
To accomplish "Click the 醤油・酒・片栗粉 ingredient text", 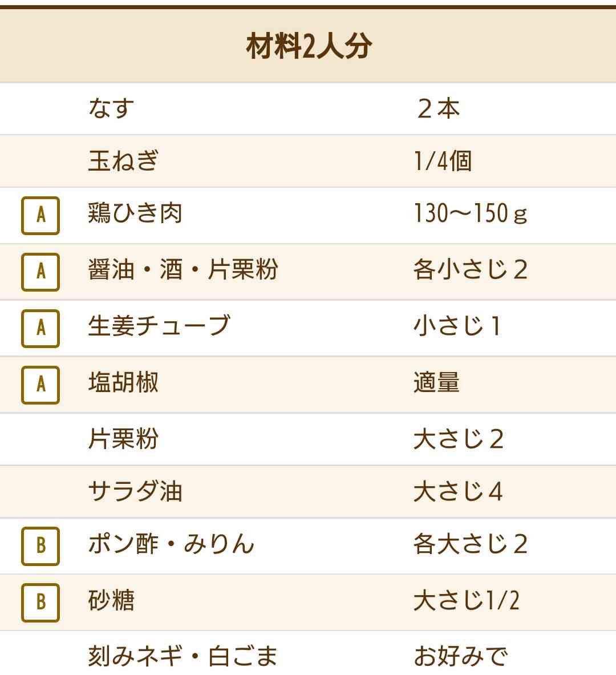I will click(x=183, y=269).
